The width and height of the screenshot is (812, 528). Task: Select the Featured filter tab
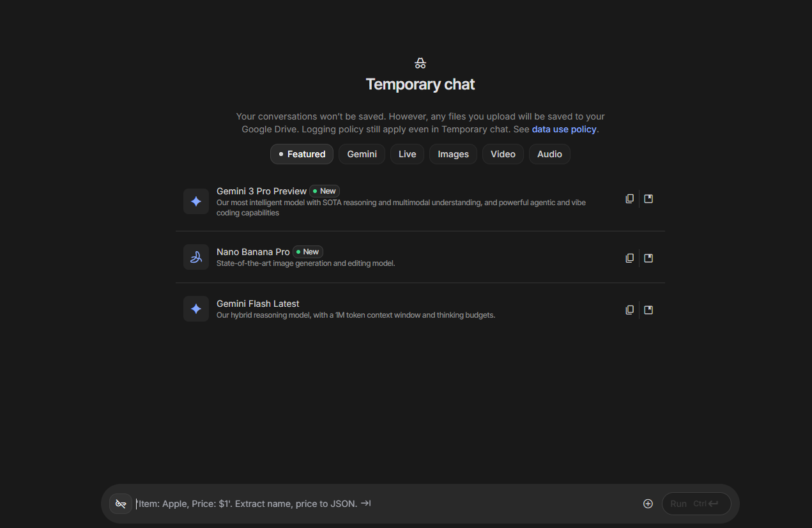(302, 154)
